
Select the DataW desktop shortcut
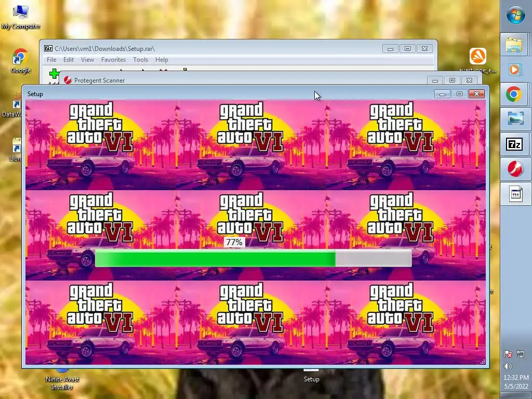pyautogui.click(x=11, y=106)
